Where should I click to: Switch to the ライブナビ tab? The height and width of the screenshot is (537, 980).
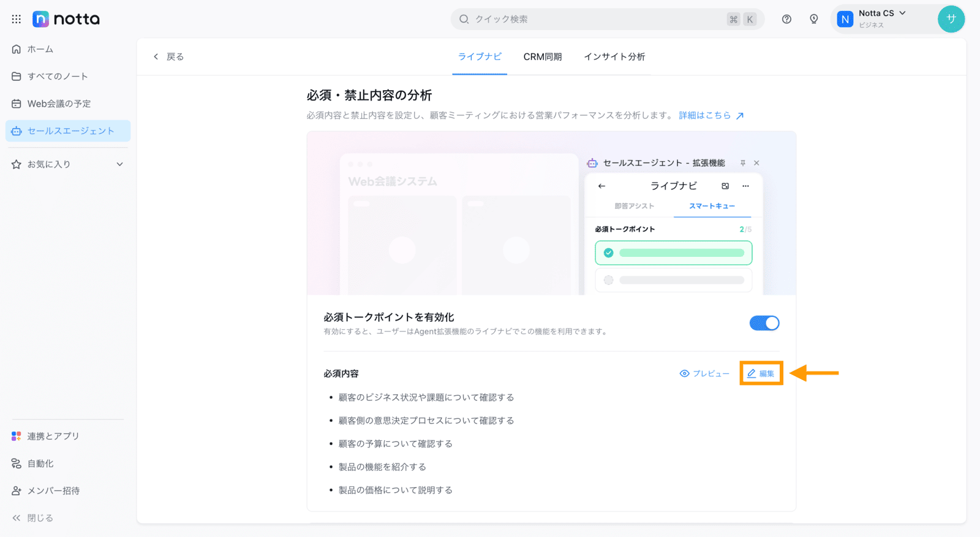pyautogui.click(x=480, y=56)
